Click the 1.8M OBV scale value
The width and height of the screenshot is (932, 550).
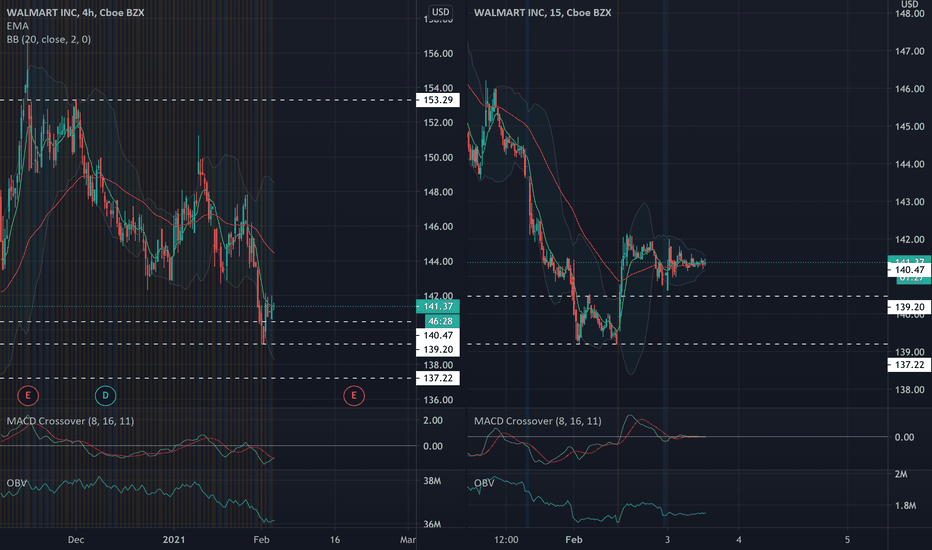tap(905, 505)
